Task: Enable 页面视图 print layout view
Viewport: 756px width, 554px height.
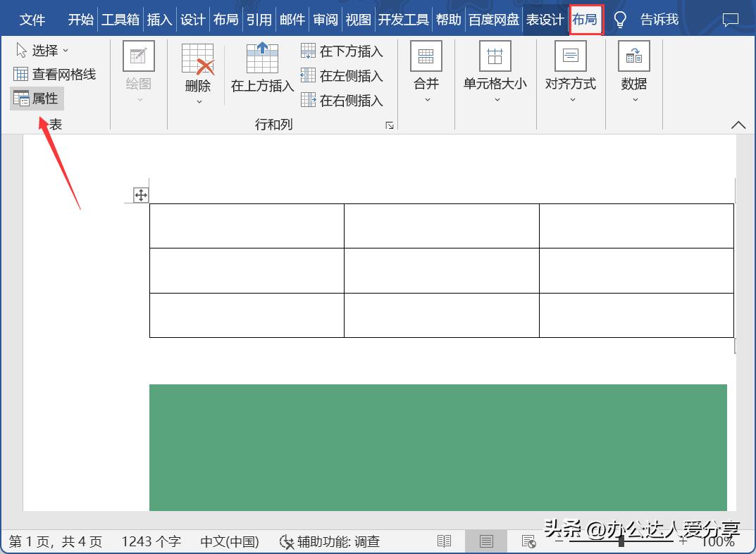Action: tap(486, 541)
